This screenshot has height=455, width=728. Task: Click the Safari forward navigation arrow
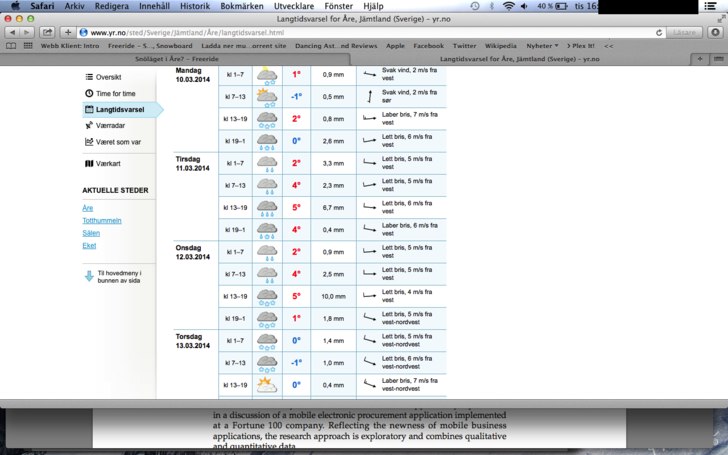coord(28,32)
